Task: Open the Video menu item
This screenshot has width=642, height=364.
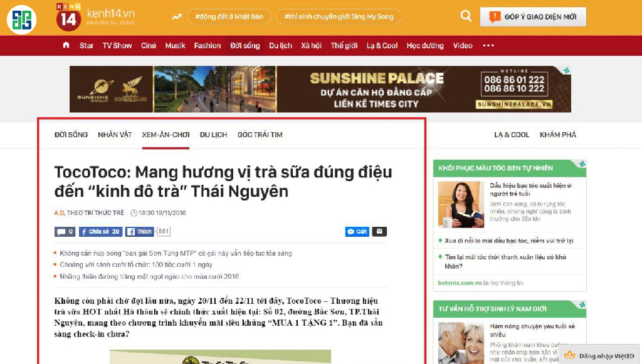Action: pyautogui.click(x=463, y=45)
